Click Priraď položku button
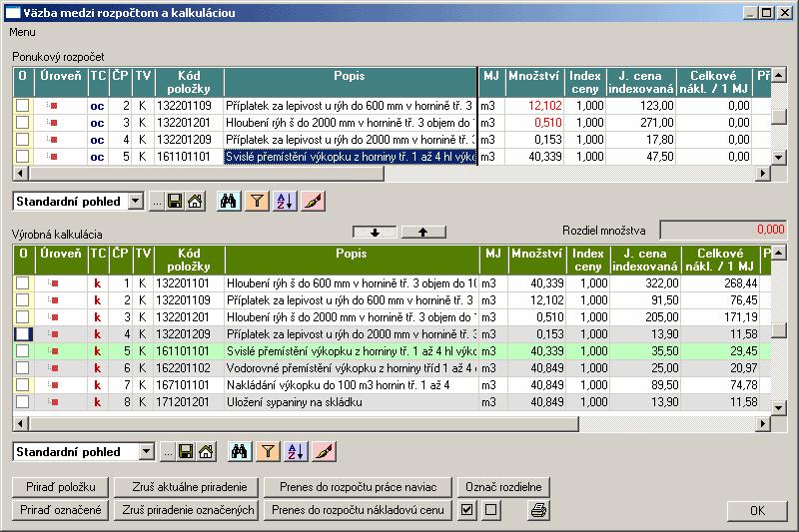The width and height of the screenshot is (799, 532). coord(61,487)
